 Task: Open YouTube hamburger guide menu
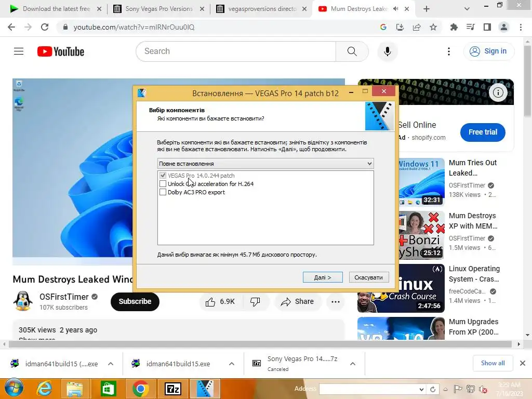19,51
